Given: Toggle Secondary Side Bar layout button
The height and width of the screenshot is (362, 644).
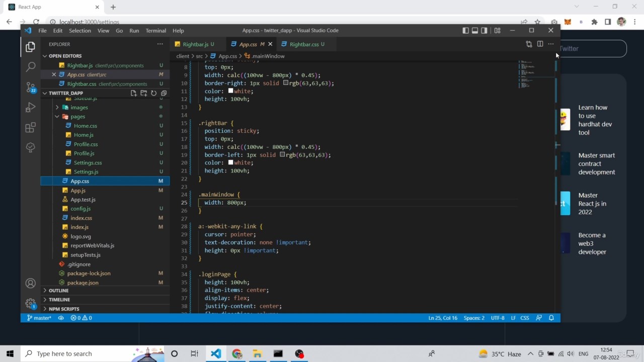Looking at the screenshot, I should click(x=484, y=30).
